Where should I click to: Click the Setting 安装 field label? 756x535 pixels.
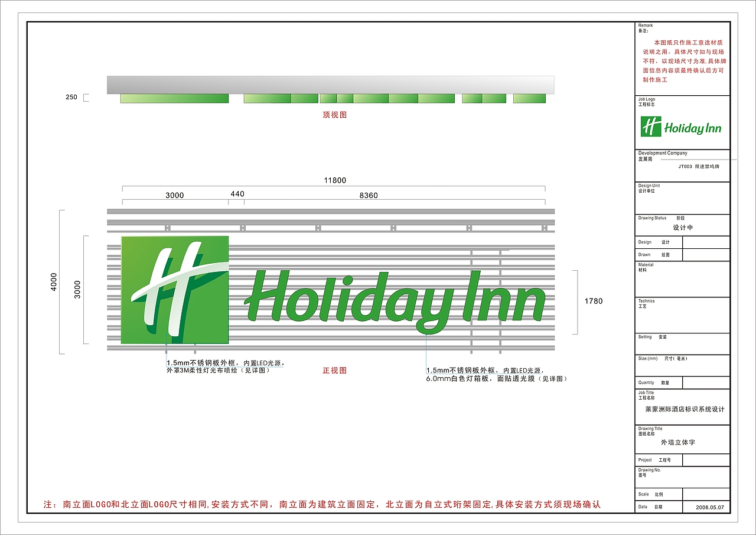pos(652,337)
